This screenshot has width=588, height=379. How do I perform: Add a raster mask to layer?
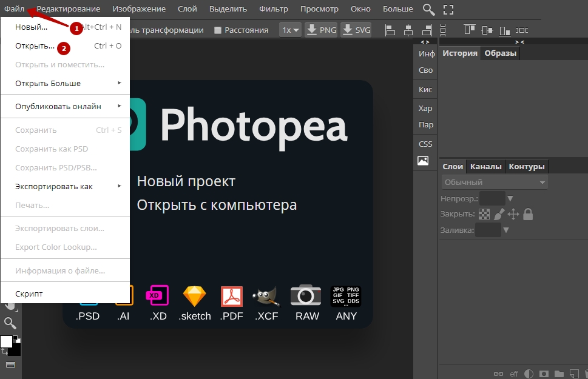click(544, 374)
